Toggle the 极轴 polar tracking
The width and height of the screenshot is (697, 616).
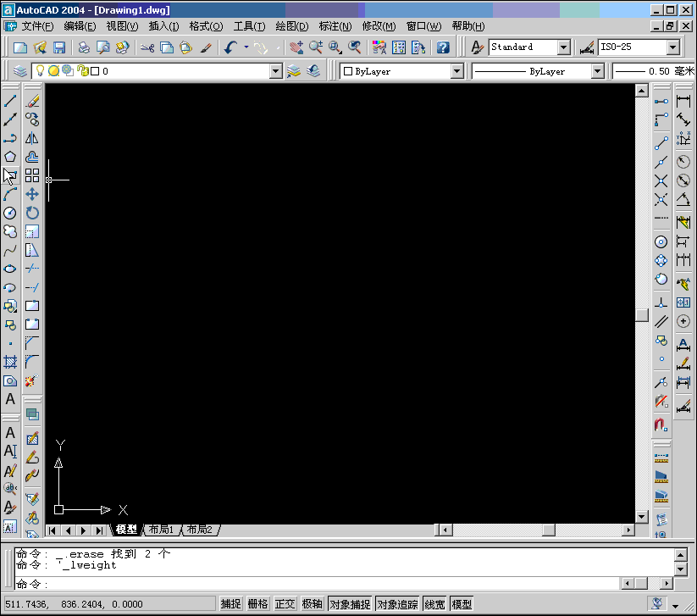click(x=312, y=604)
